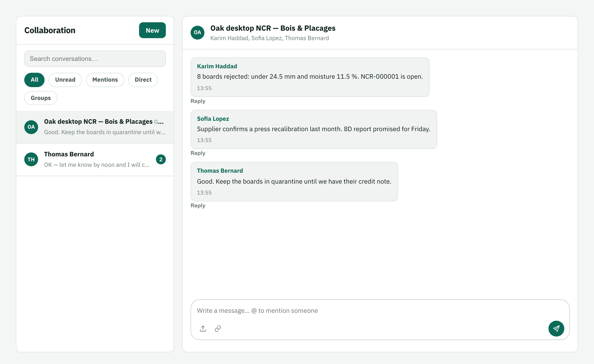Image resolution: width=594 pixels, height=364 pixels.
Task: Open the Oak desktop NCR conversation row
Action: point(95,127)
